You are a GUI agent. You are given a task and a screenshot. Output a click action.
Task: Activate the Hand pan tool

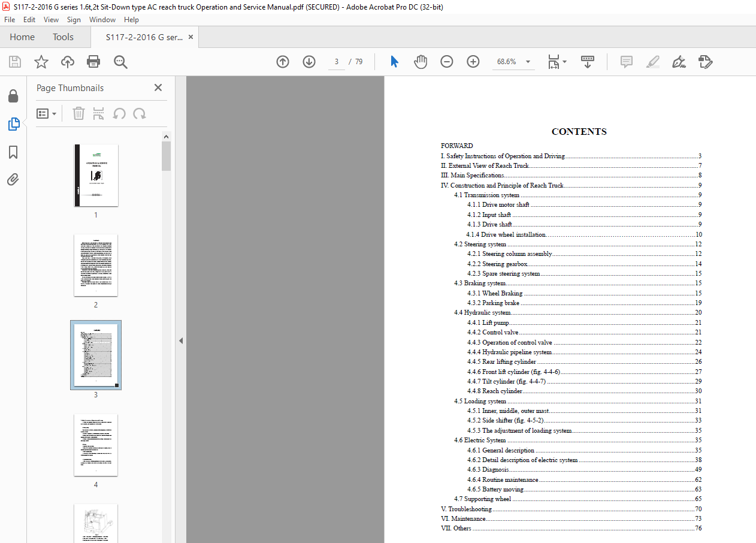tap(421, 62)
